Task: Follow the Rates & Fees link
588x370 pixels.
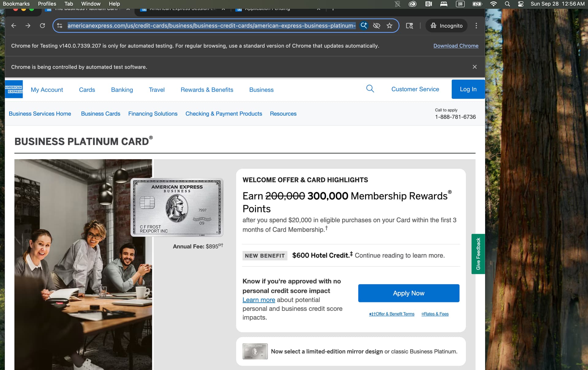Action: [435, 314]
